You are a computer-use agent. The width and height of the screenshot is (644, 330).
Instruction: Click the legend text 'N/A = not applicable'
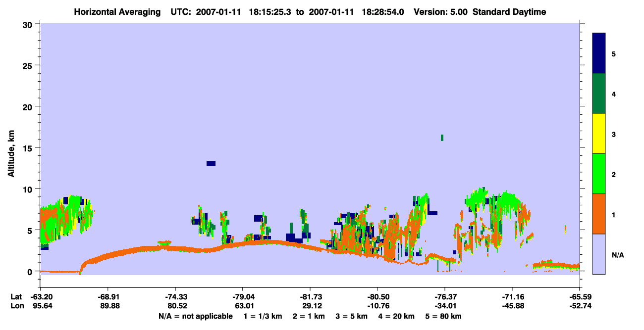pyautogui.click(x=196, y=316)
